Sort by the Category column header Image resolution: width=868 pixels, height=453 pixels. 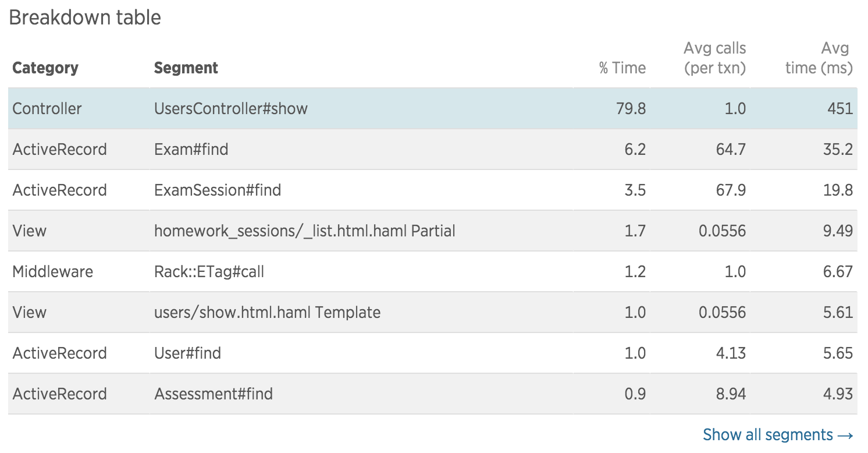(x=45, y=68)
